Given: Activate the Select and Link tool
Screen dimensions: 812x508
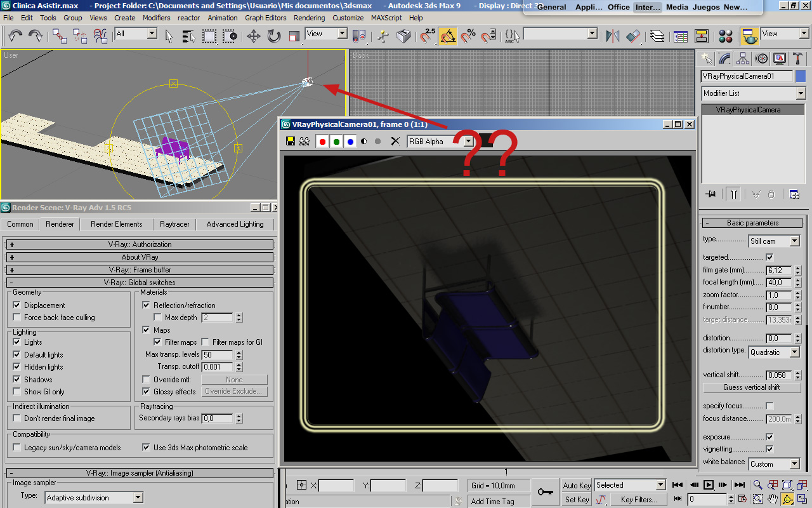Looking at the screenshot, I should (x=60, y=36).
